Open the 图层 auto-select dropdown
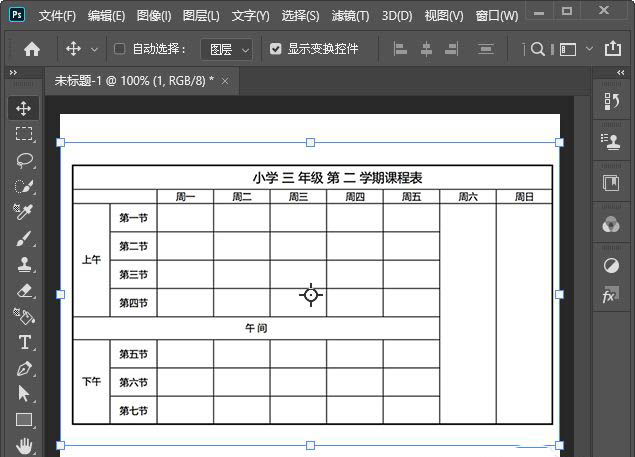This screenshot has width=635, height=457. [x=228, y=49]
